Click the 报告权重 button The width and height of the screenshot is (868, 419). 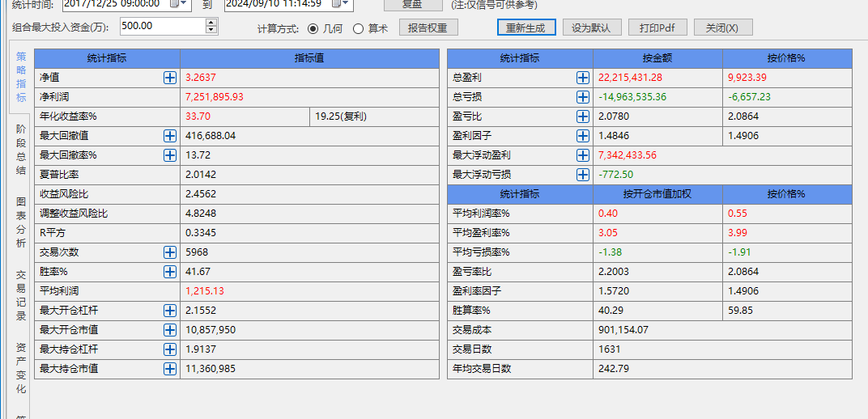428,28
